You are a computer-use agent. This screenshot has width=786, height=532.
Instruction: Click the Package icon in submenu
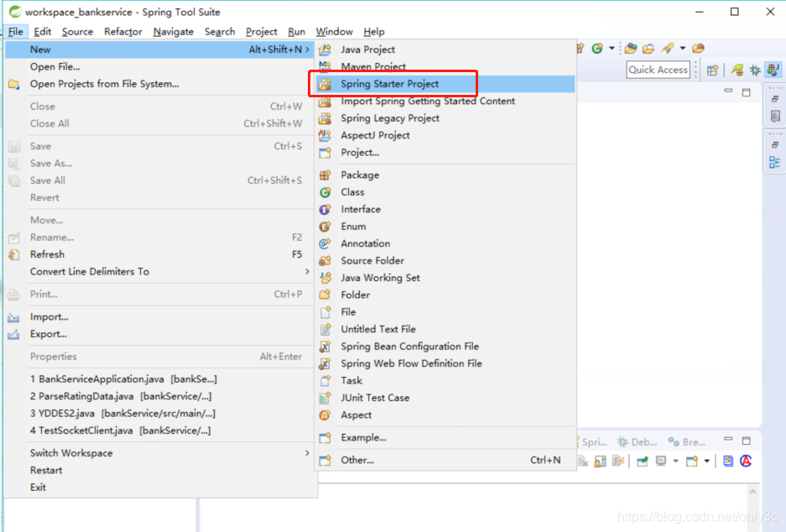click(325, 175)
